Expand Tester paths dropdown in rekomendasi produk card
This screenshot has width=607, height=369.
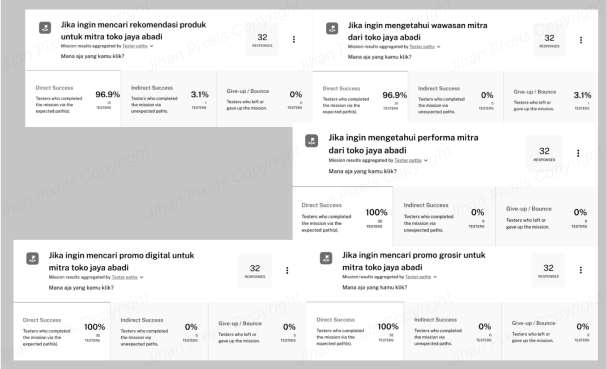pyautogui.click(x=151, y=46)
